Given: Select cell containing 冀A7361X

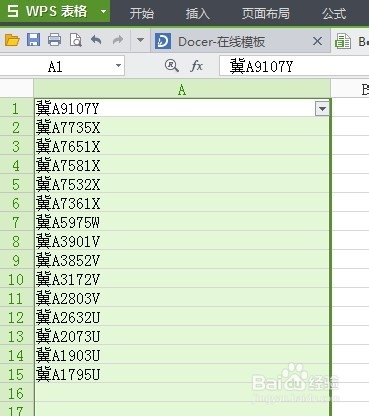Looking at the screenshot, I should [x=182, y=203].
